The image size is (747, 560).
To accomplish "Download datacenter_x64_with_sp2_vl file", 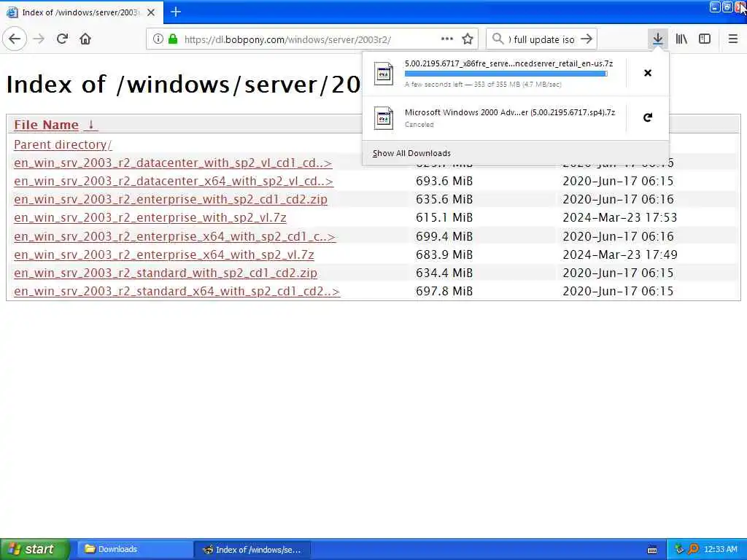I will point(174,182).
